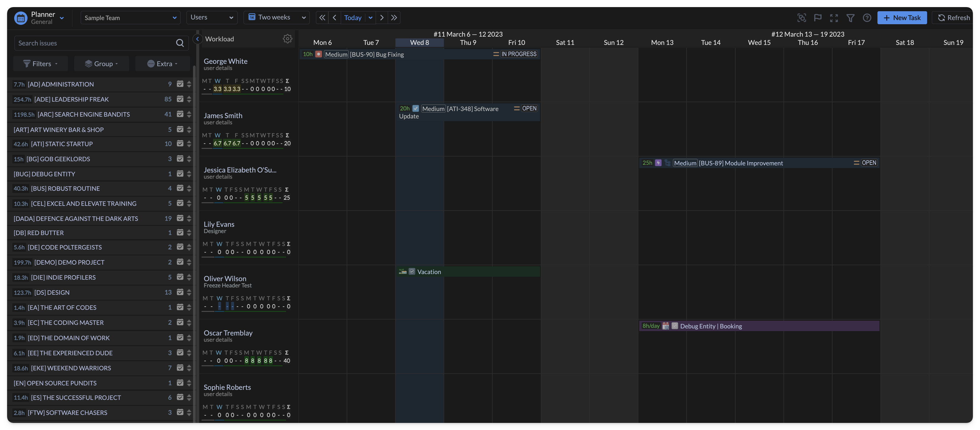Open the Two weeks view dropdown

(x=277, y=17)
